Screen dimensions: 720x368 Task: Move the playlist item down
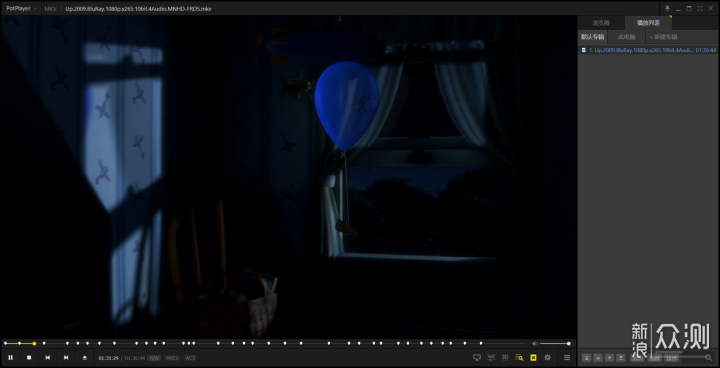[x=609, y=358]
